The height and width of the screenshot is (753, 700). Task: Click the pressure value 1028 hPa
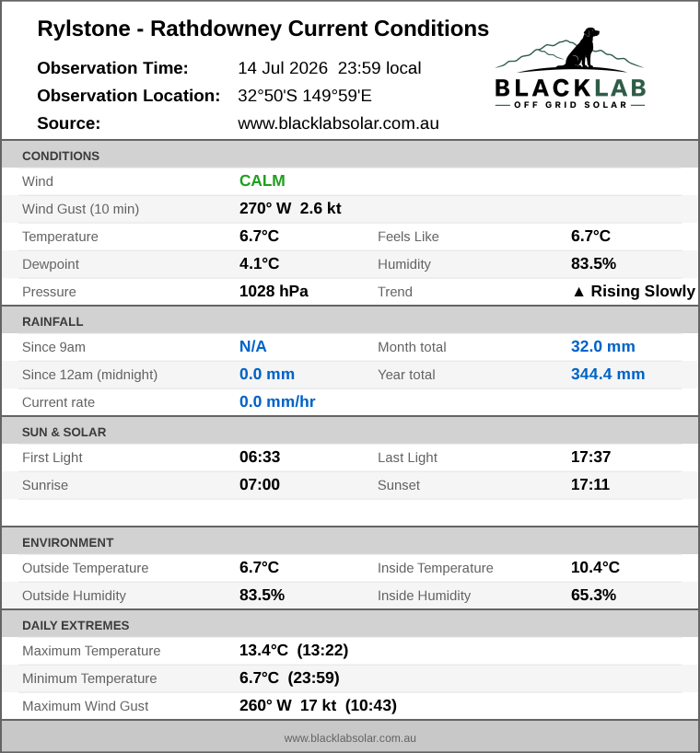[274, 291]
